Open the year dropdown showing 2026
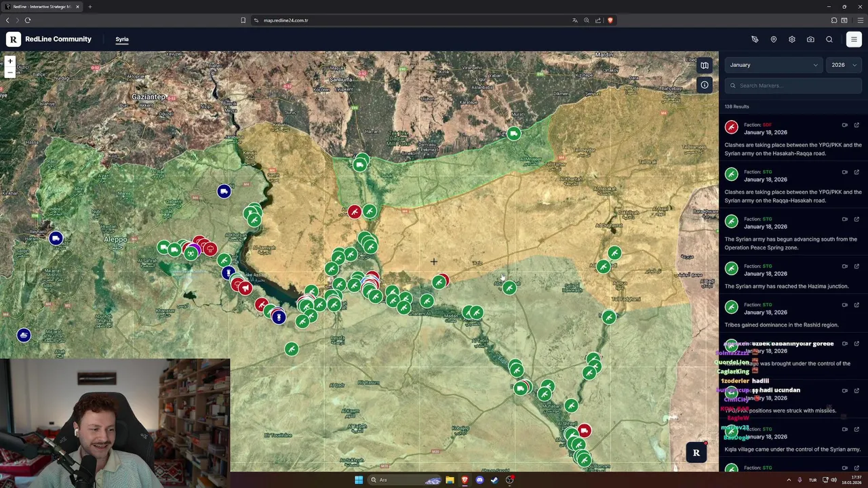 (x=844, y=65)
